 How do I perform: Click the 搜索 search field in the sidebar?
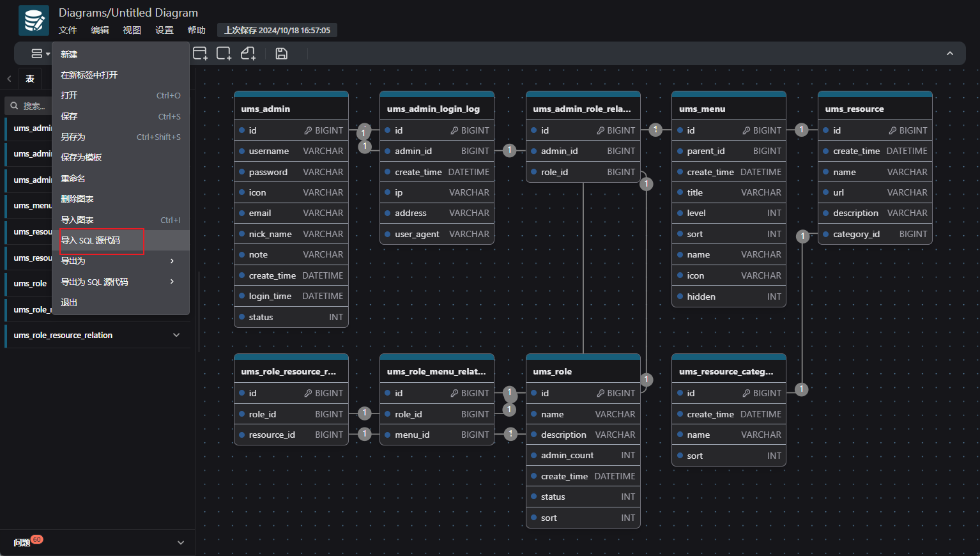33,106
